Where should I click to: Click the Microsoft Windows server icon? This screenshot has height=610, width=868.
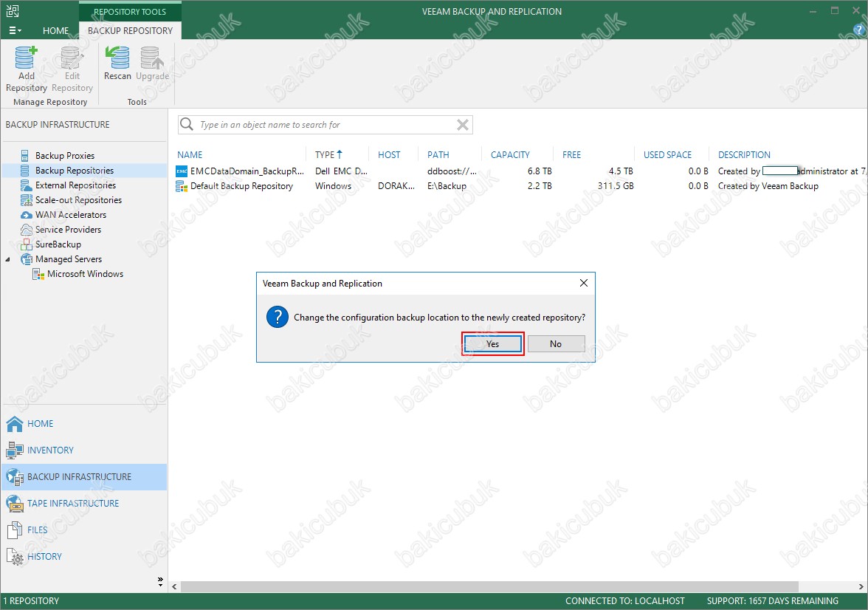[x=38, y=274]
